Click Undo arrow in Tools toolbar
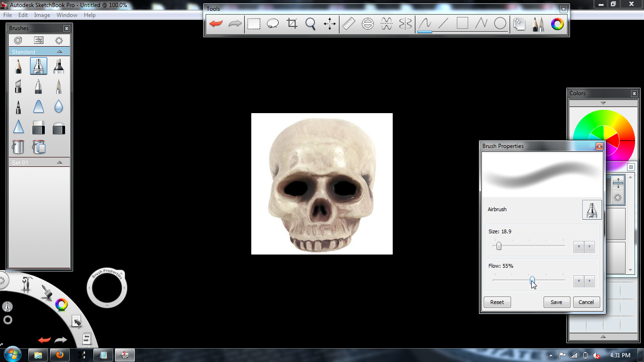 pos(216,24)
